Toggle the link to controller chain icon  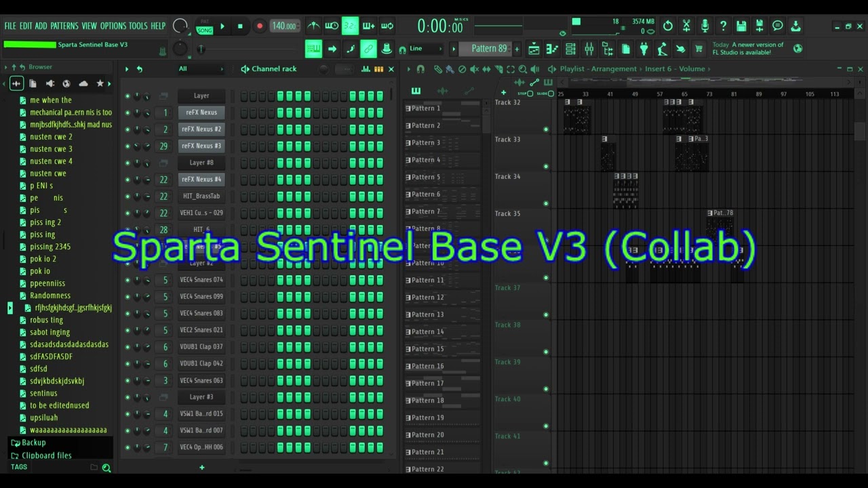(x=368, y=49)
